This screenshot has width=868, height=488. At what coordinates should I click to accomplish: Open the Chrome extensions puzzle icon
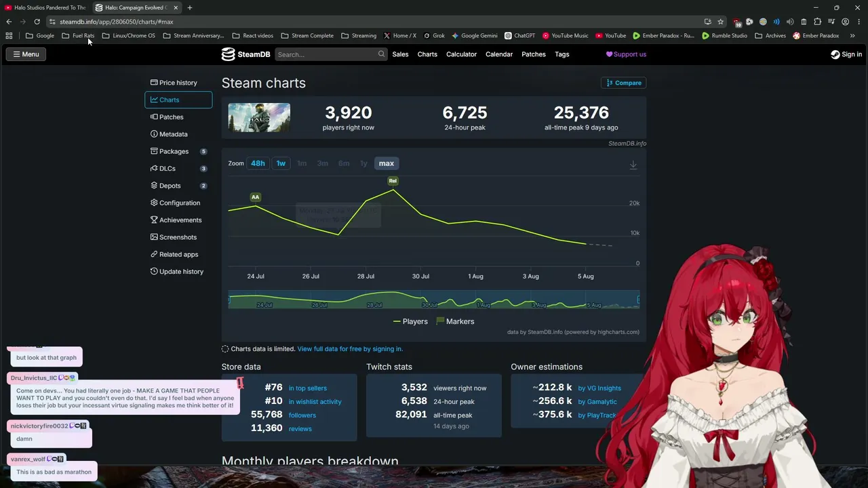[x=817, y=22]
